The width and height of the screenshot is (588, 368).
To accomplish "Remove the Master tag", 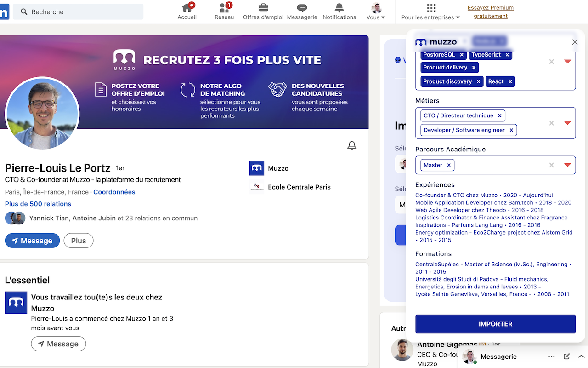I will pos(449,165).
